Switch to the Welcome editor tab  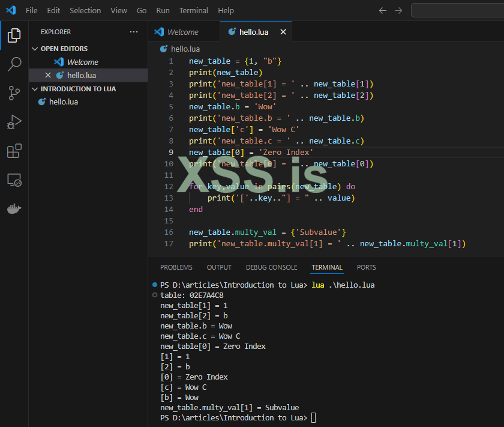coord(182,32)
